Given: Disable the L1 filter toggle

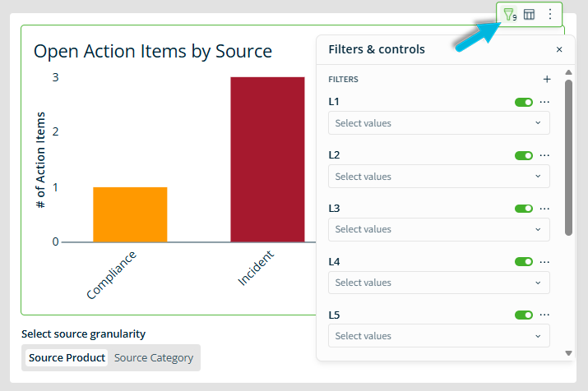Looking at the screenshot, I should tap(524, 102).
